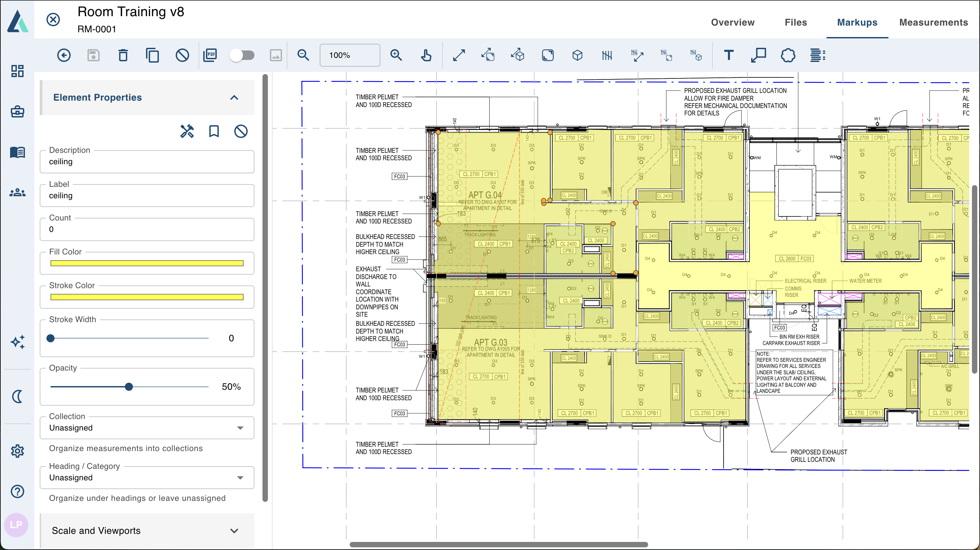This screenshot has width=980, height=550.
Task: Duplicate the markup using the copy icon
Action: [152, 55]
